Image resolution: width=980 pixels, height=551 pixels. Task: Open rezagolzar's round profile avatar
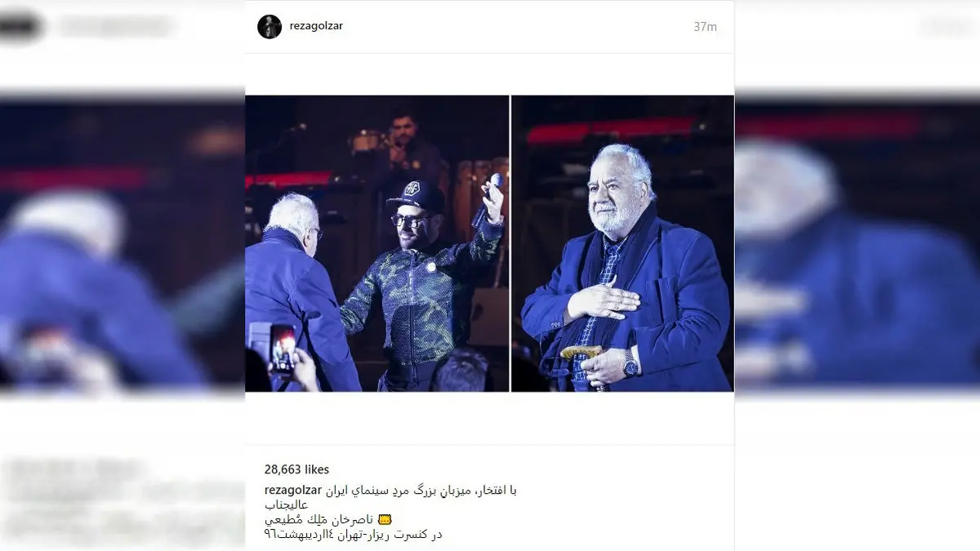coord(269,26)
